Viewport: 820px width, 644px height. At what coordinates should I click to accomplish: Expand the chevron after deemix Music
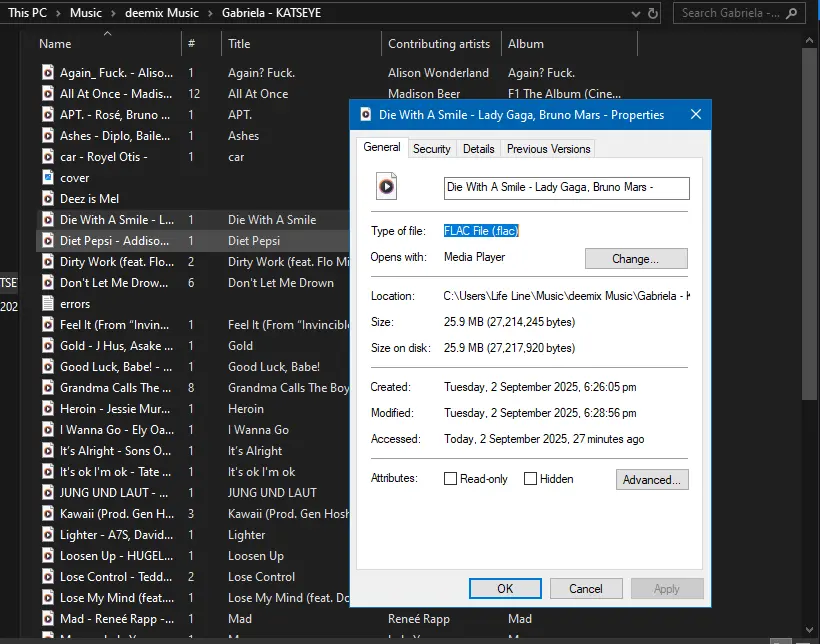(210, 13)
